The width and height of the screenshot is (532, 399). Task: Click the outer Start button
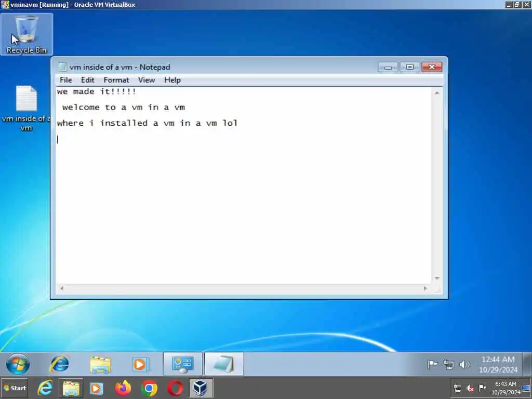click(x=14, y=388)
